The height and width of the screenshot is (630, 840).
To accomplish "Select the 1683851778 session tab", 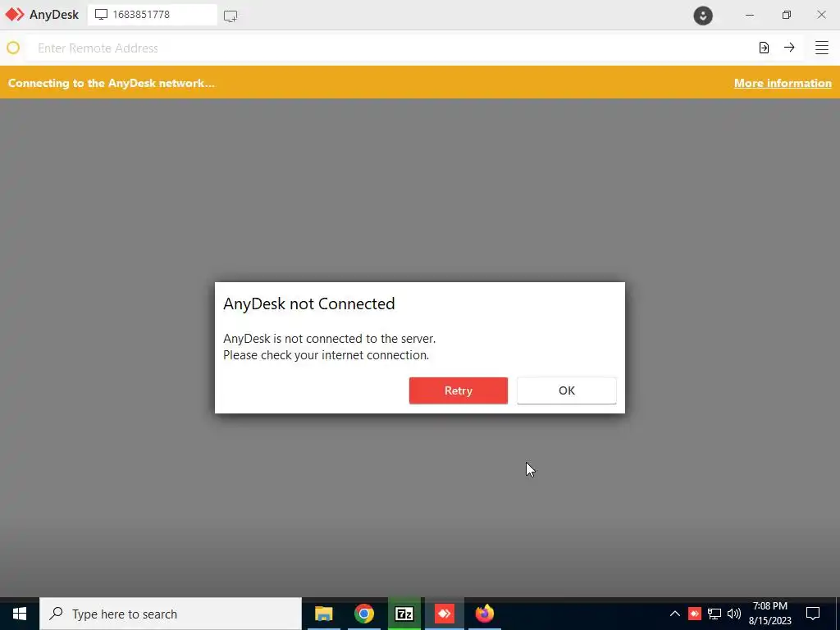I will point(152,15).
